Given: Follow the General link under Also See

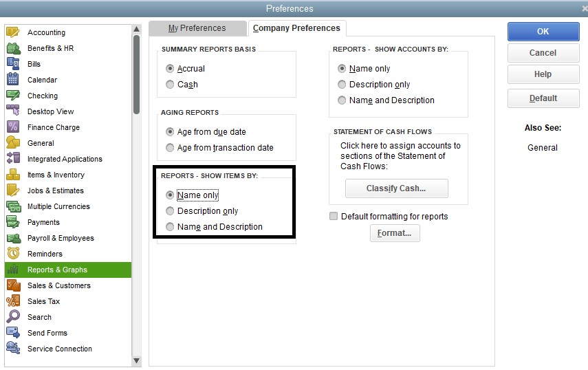Looking at the screenshot, I should 542,148.
